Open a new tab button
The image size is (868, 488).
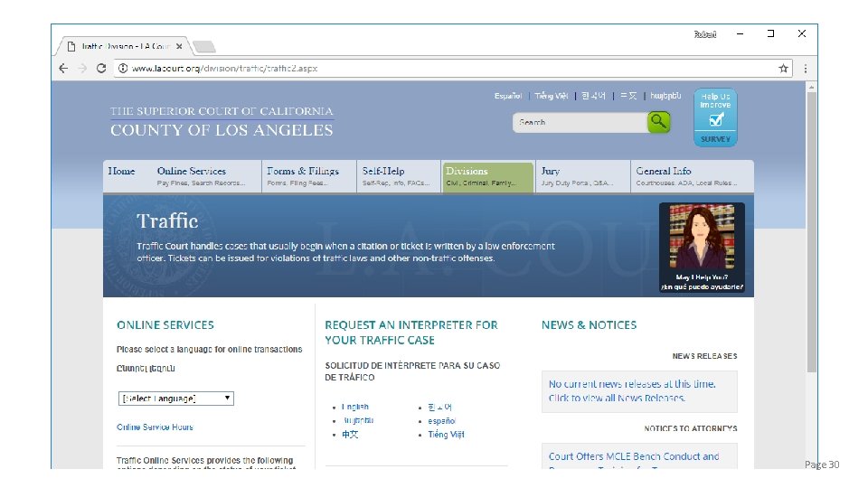(x=205, y=46)
